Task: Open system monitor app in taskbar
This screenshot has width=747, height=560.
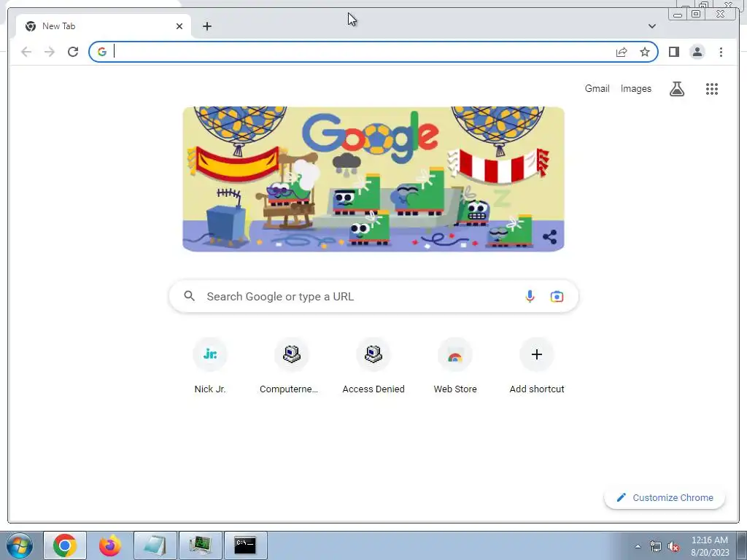Action: tap(200, 545)
